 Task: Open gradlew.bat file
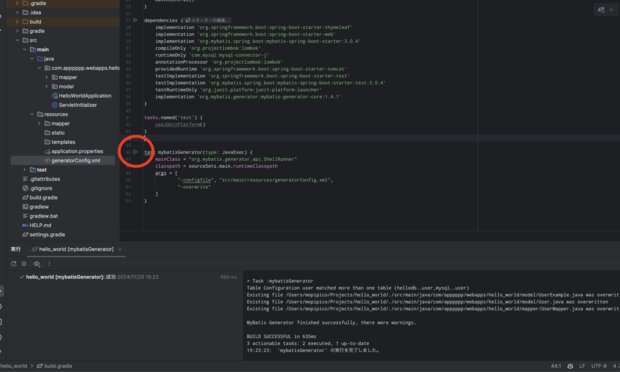click(x=40, y=216)
